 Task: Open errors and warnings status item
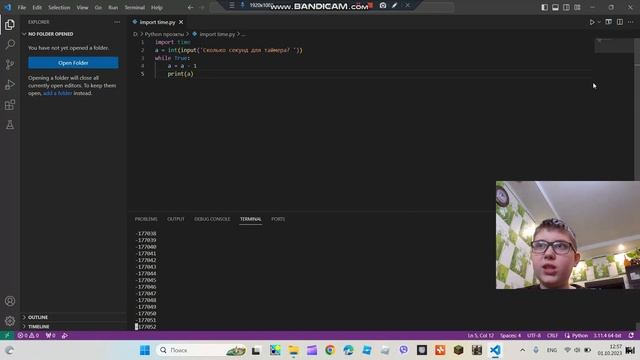point(28,336)
